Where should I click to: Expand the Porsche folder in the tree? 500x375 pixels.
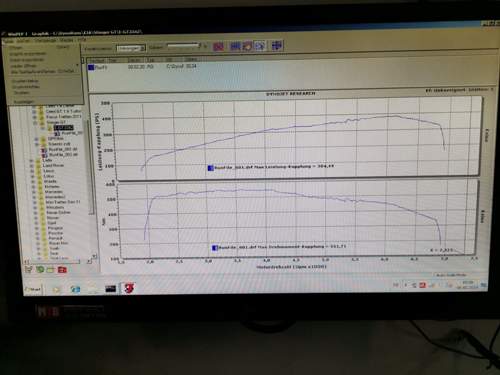[37, 233]
